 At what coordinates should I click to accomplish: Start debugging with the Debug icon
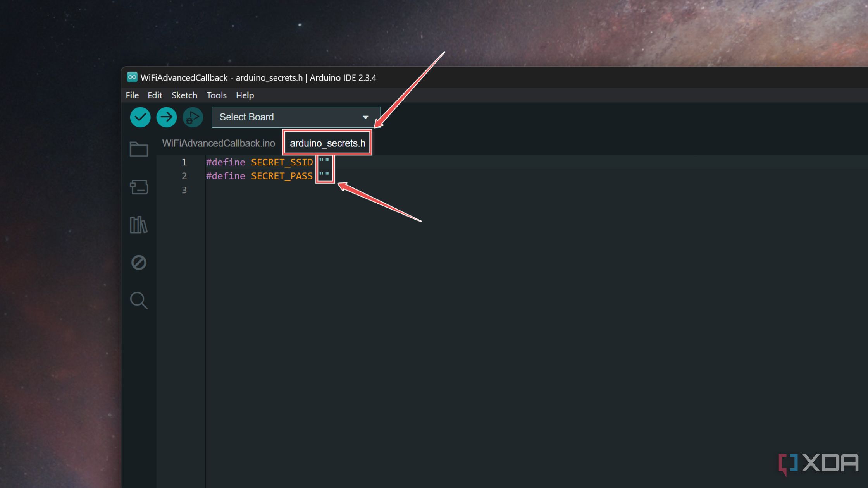pos(193,117)
